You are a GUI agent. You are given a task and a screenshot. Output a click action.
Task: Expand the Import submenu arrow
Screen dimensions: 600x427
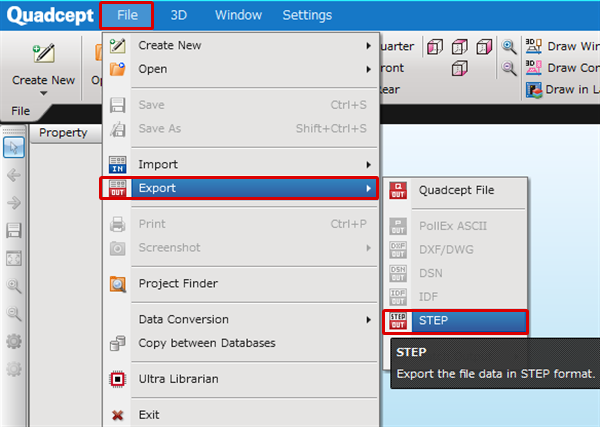368,165
